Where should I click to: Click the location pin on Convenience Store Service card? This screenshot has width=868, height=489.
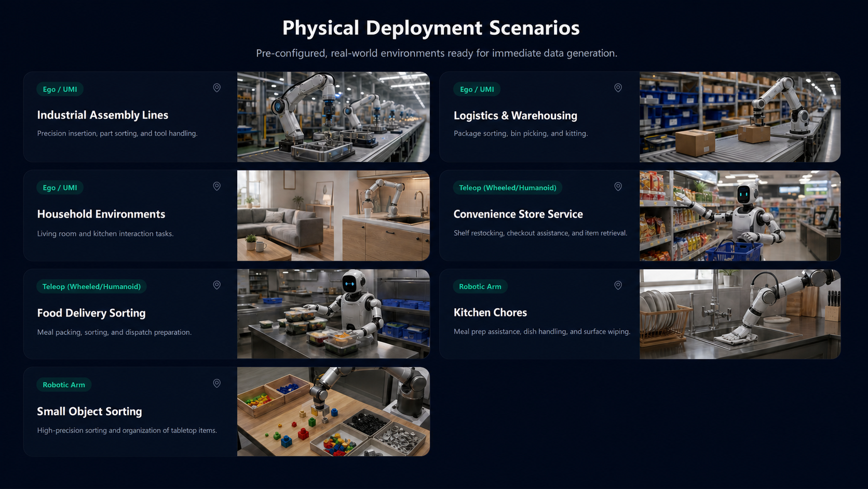[618, 187]
